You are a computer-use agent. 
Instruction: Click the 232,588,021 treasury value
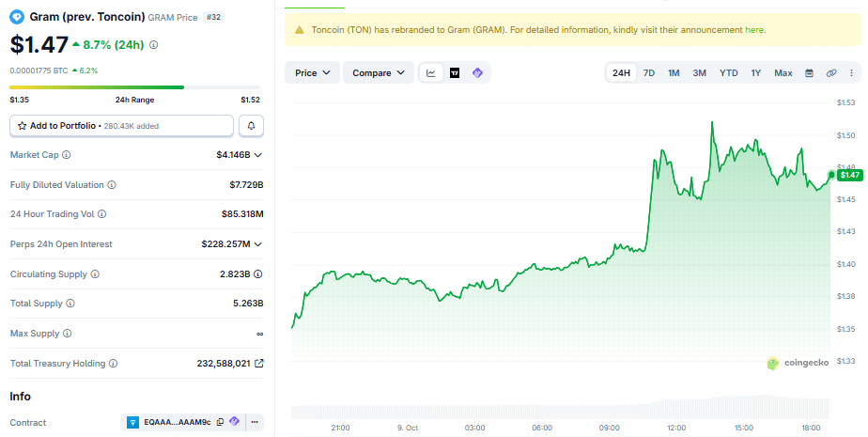coord(224,364)
